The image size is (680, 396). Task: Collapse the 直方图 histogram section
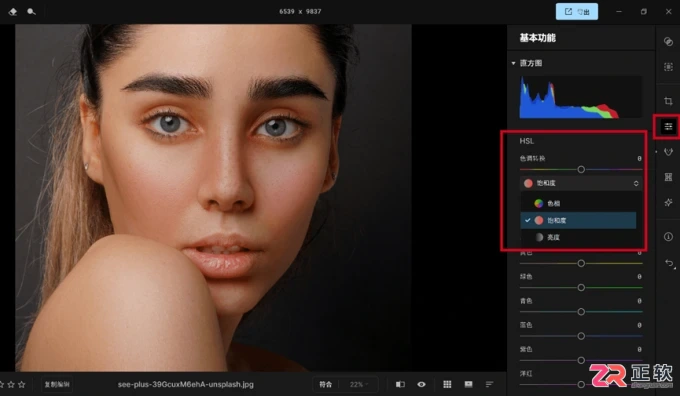point(513,63)
